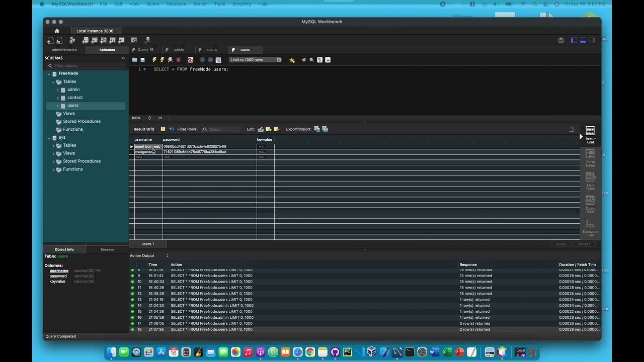Screen dimensions: 644x362
Task: Expand the users table node
Action: tap(57, 106)
